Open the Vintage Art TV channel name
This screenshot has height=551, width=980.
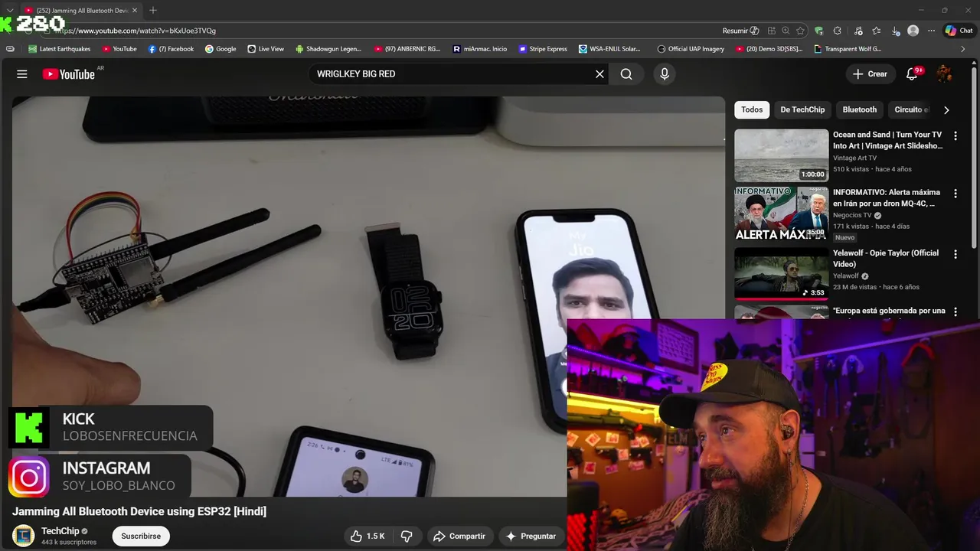(x=854, y=158)
